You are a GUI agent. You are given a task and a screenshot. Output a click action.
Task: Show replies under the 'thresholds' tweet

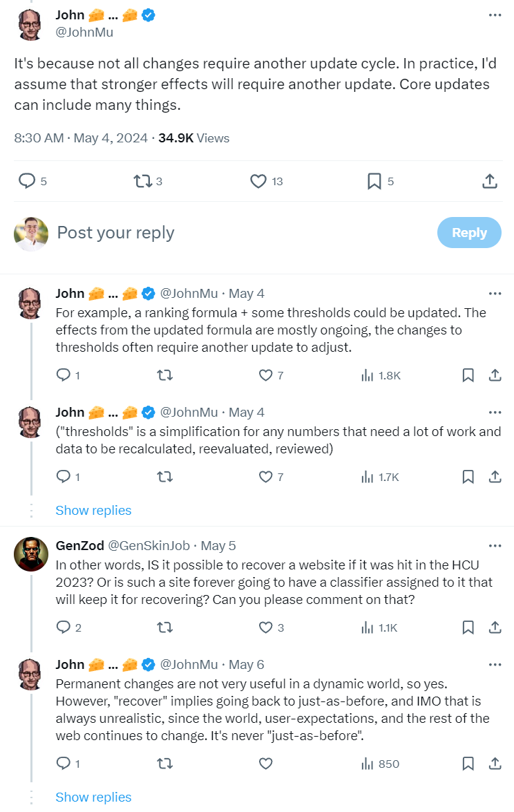[93, 511]
